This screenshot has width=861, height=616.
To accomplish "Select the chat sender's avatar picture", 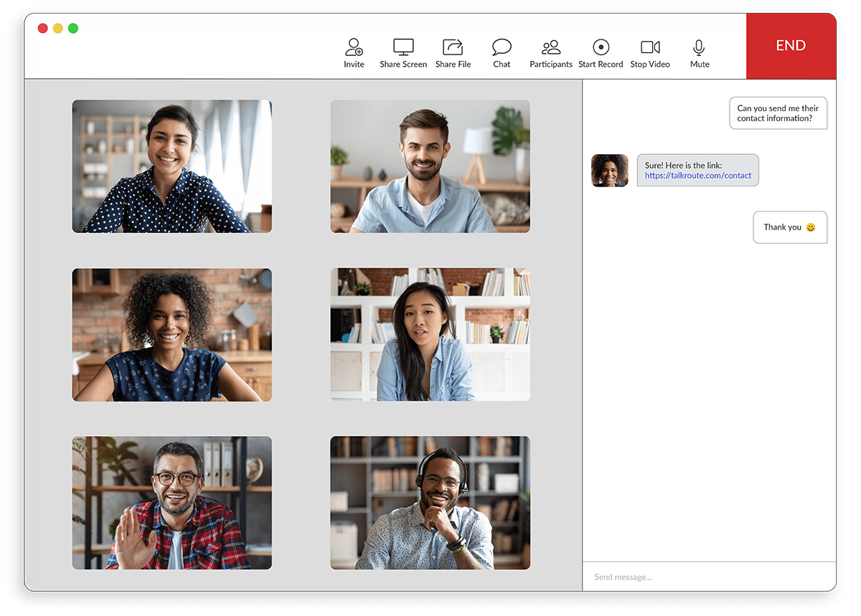I will (609, 170).
